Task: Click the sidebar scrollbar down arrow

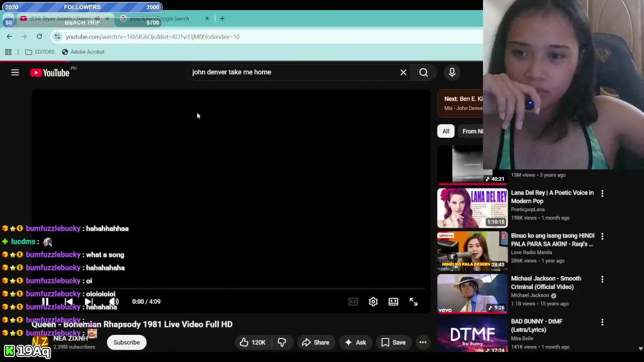Action: [640, 348]
